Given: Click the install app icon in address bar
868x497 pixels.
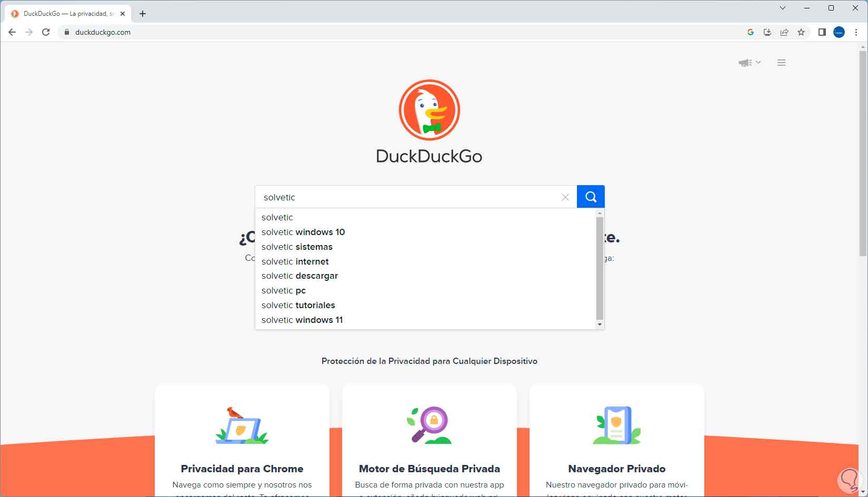Looking at the screenshot, I should click(x=767, y=32).
